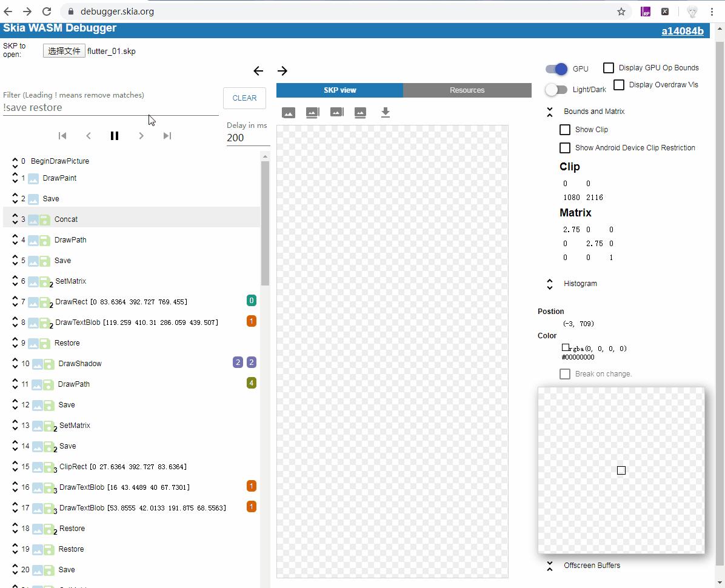Click the fourth image icon in SKP toolbar
The width and height of the screenshot is (725, 588).
(360, 112)
